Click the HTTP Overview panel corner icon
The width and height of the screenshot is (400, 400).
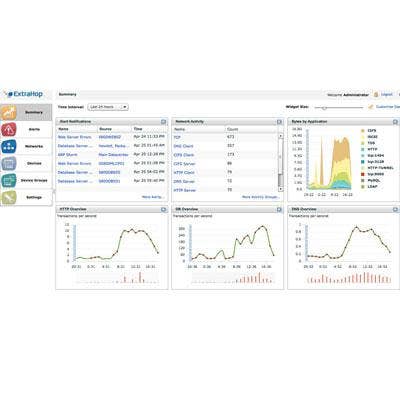pos(163,209)
